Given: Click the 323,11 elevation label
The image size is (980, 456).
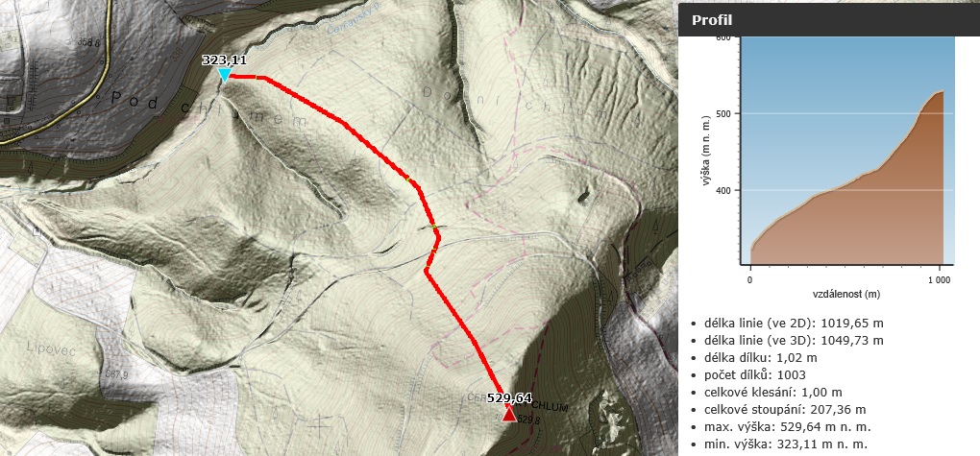Looking at the screenshot, I should 225,60.
